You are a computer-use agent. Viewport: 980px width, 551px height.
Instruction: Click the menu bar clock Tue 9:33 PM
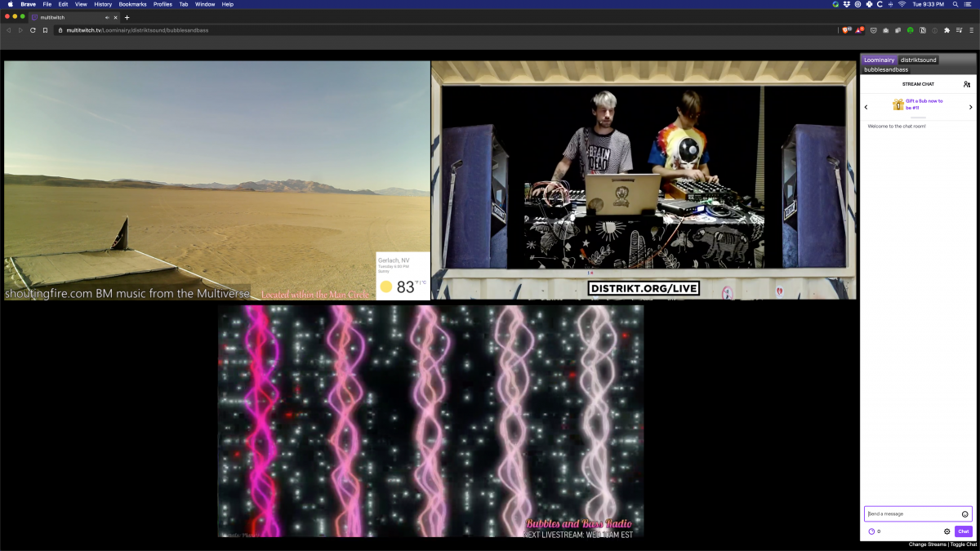point(928,4)
